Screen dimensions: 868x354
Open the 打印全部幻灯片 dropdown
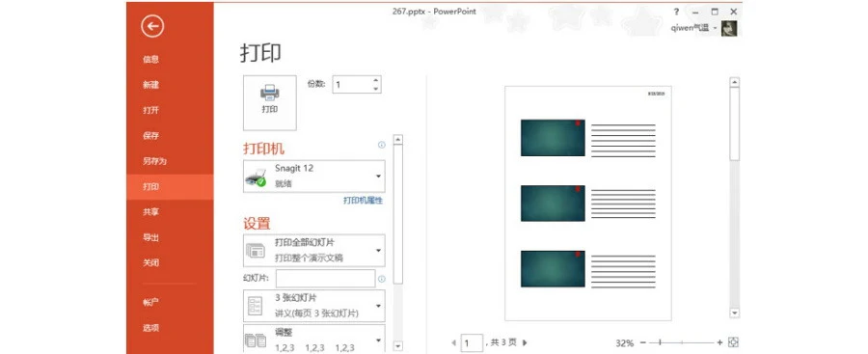pos(313,251)
